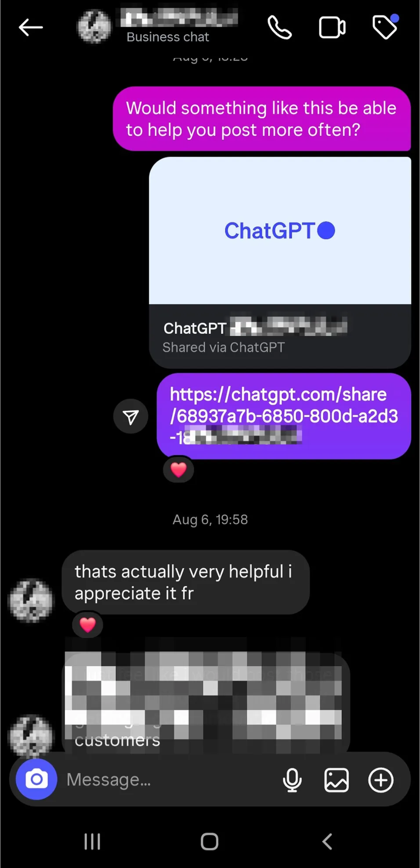Tap the back arrow in chat header
The height and width of the screenshot is (868, 420).
pos(31,27)
